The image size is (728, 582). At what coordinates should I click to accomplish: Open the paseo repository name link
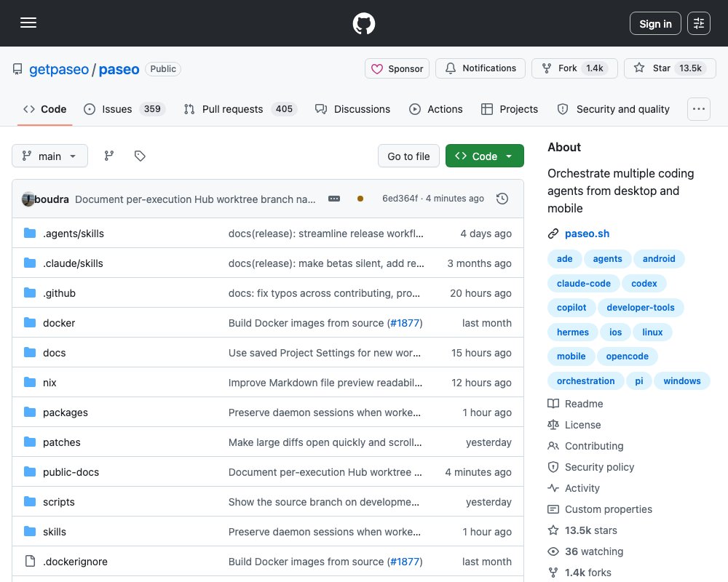pyautogui.click(x=119, y=69)
